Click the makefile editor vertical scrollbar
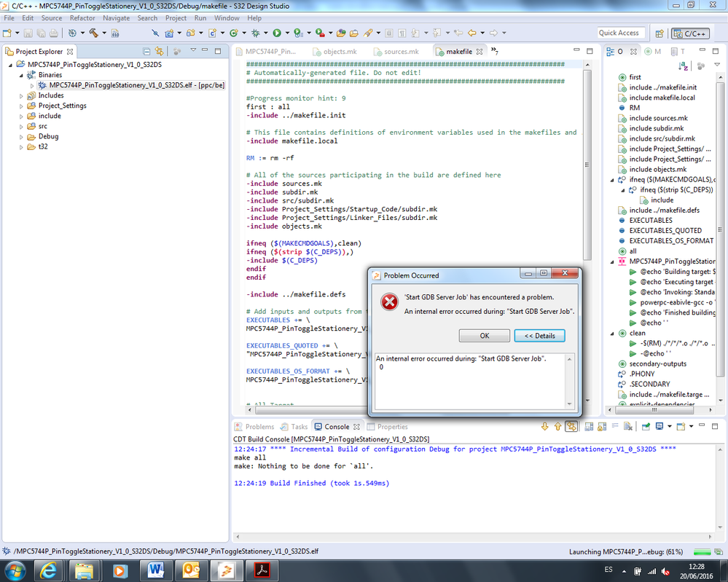 pos(587,165)
